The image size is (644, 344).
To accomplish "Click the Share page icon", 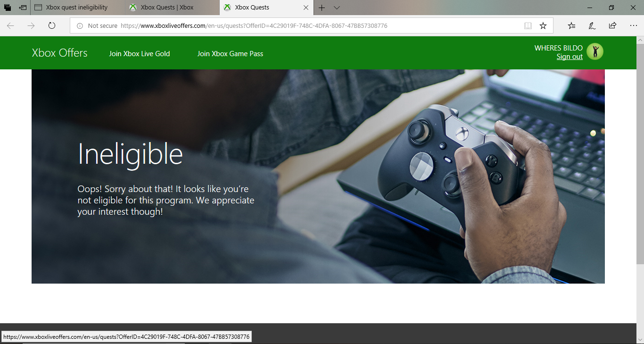I will click(612, 26).
